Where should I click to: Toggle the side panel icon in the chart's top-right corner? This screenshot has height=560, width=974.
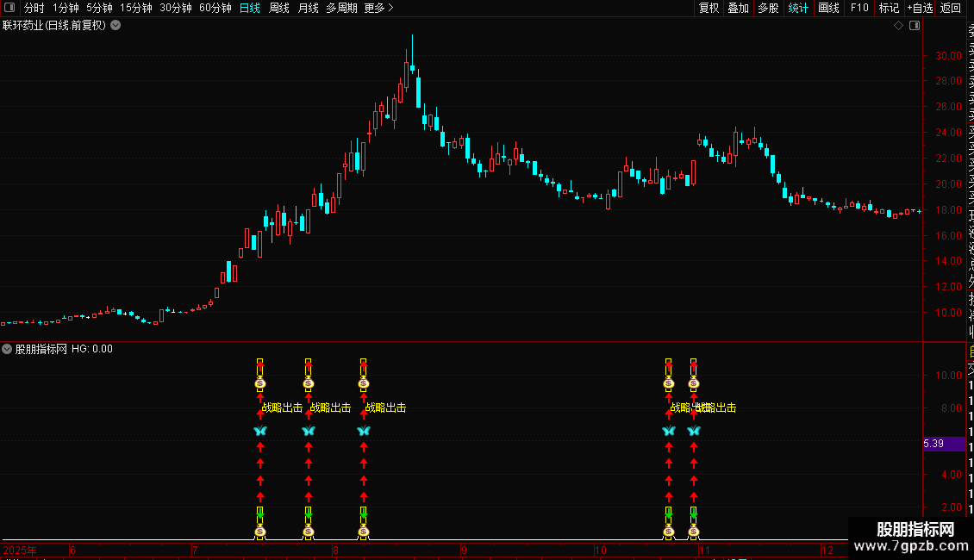tap(915, 26)
